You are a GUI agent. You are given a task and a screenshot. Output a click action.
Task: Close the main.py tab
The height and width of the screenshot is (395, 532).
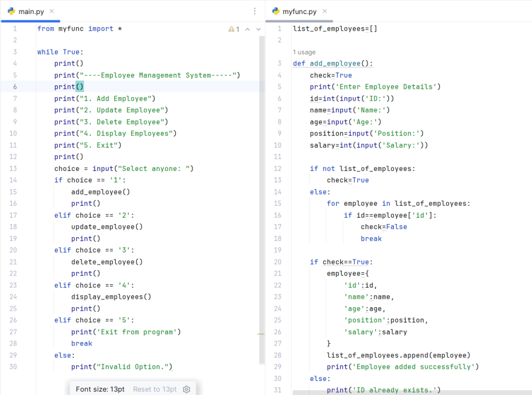tap(51, 11)
